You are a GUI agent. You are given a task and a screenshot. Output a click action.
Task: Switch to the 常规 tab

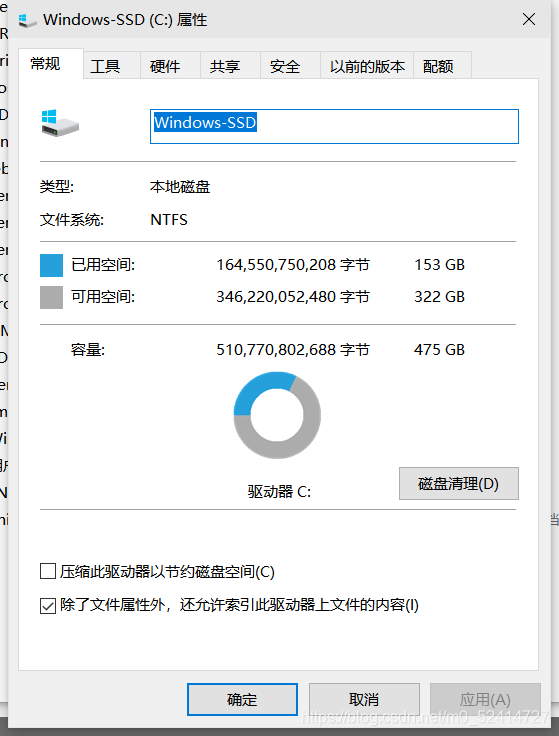coord(51,63)
